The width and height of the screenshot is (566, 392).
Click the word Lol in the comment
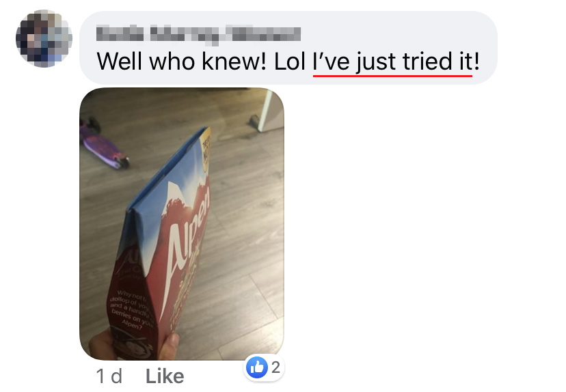[x=290, y=61]
